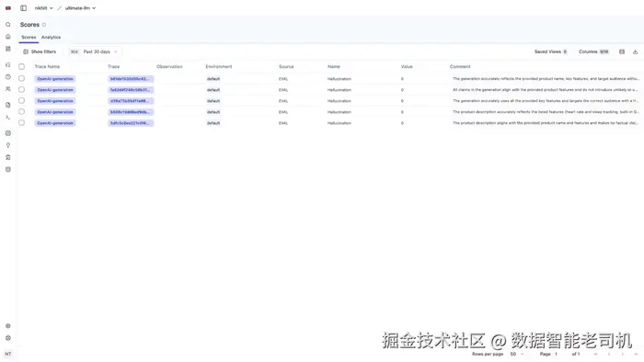Open the Saved Views dropdown

click(x=550, y=51)
